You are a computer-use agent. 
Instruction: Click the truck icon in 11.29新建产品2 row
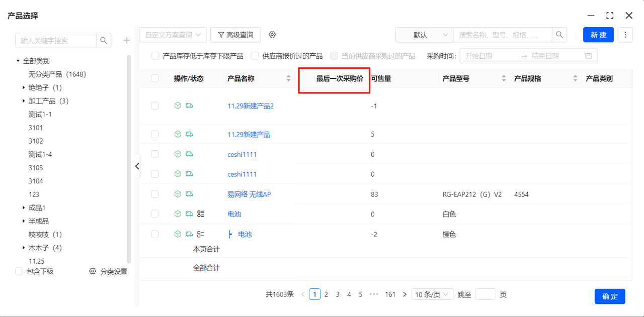click(x=189, y=105)
